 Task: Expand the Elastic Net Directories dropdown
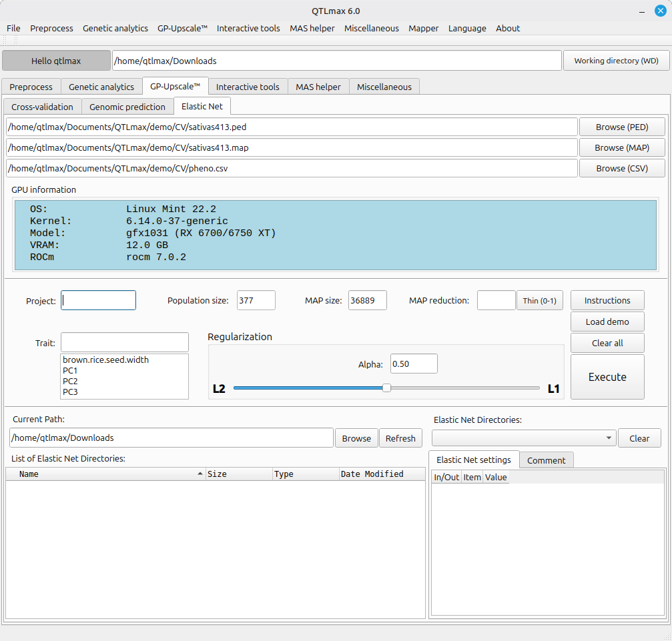coord(523,438)
